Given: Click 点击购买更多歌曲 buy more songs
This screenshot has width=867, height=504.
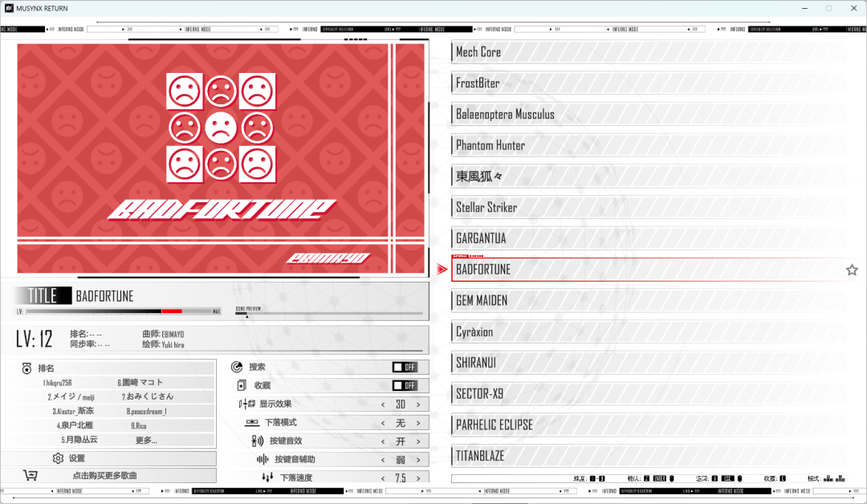Looking at the screenshot, I should tap(108, 475).
